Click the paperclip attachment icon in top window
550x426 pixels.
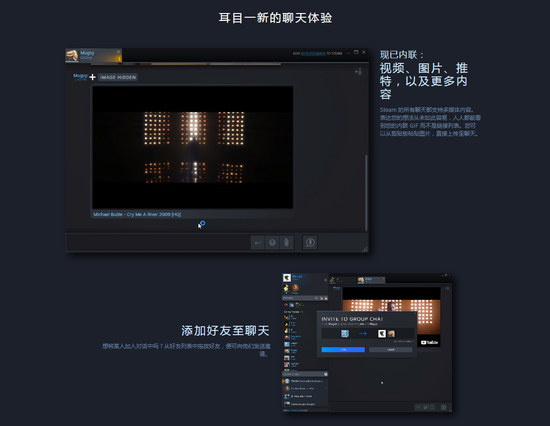pos(286,242)
